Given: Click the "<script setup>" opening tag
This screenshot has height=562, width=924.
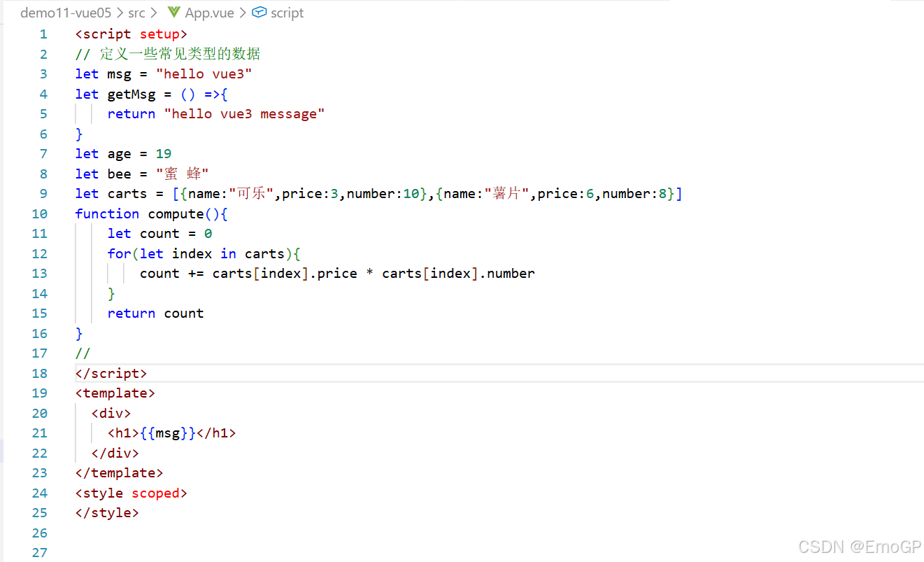Looking at the screenshot, I should (132, 34).
